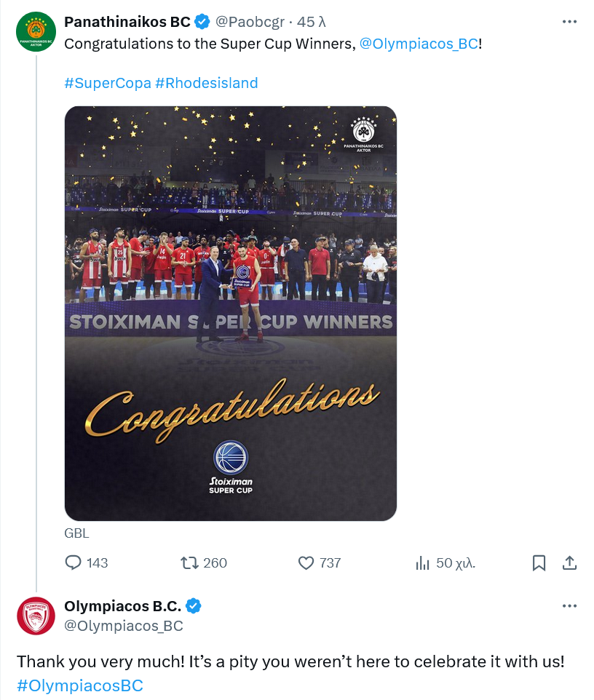
Task: Repost the Panathinaikos BC tweet
Action: click(189, 562)
